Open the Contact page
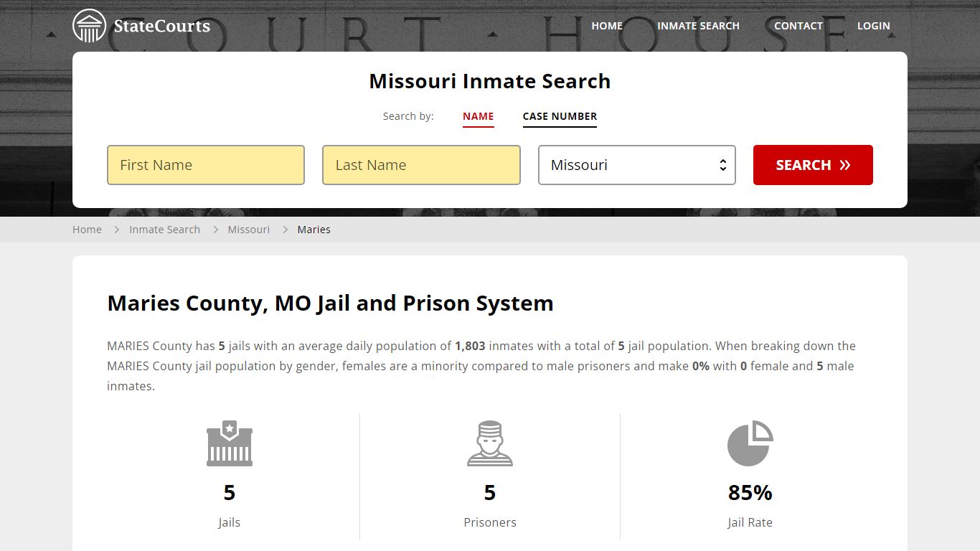The height and width of the screenshot is (551, 980). (x=798, y=26)
